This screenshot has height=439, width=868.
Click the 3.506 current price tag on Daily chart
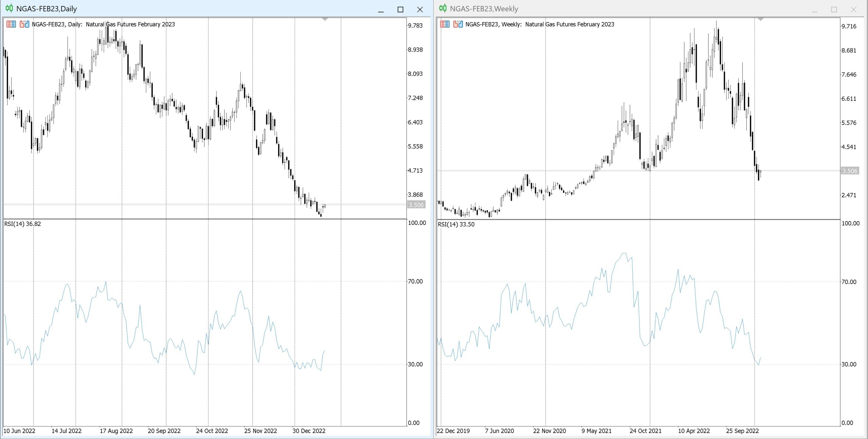[x=416, y=205]
